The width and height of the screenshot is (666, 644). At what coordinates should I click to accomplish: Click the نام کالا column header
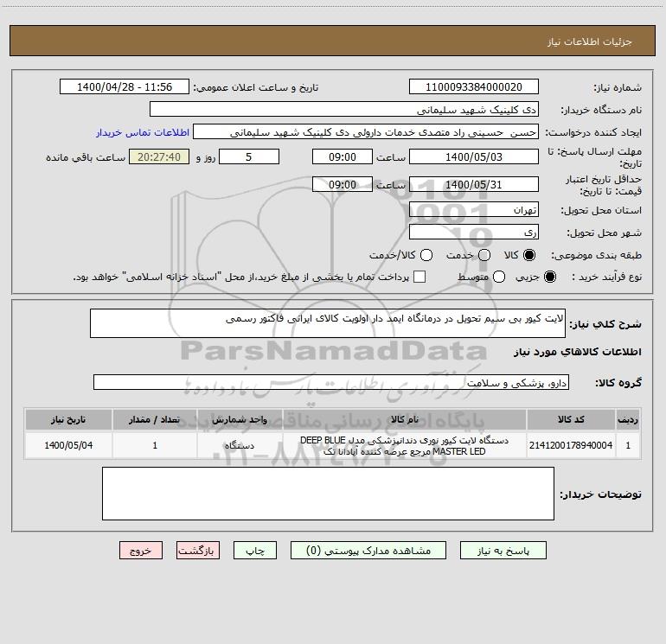[405, 419]
